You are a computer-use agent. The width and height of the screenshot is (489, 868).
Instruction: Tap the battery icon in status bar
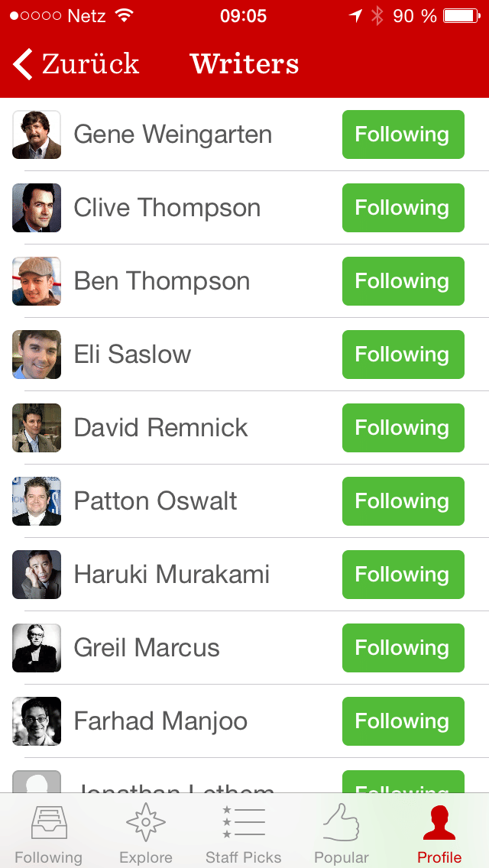[461, 16]
